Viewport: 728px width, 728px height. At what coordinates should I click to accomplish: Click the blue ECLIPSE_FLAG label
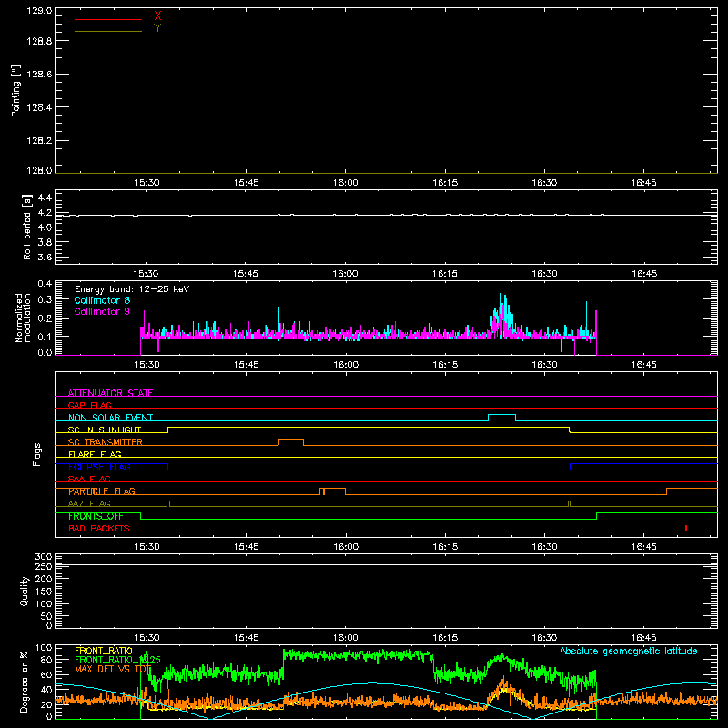pyautogui.click(x=99, y=467)
